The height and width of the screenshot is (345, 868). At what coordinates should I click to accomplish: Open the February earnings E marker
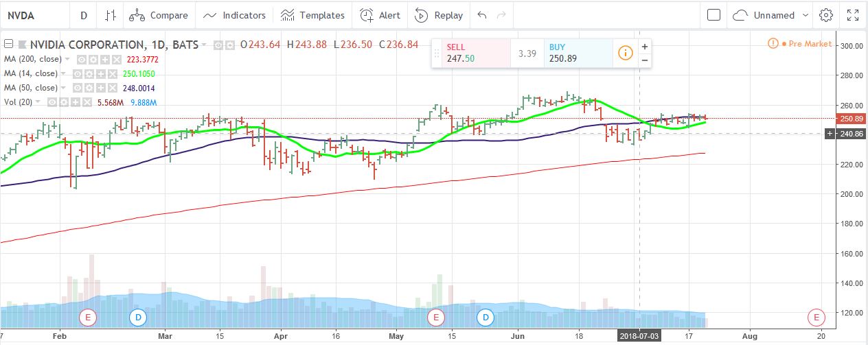[87, 317]
